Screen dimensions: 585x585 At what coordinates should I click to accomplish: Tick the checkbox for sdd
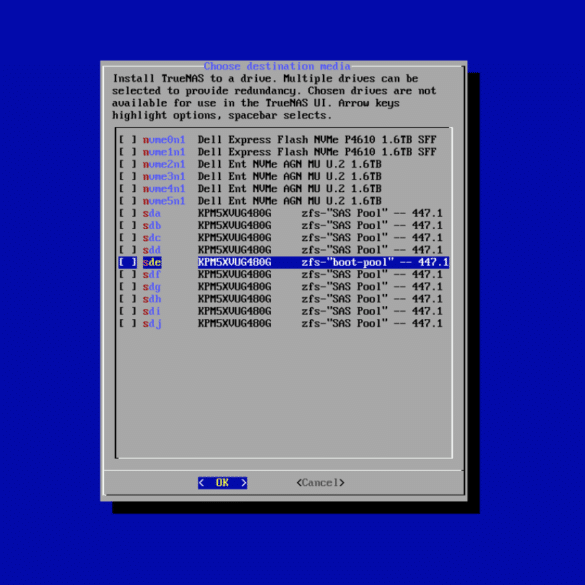(x=128, y=250)
